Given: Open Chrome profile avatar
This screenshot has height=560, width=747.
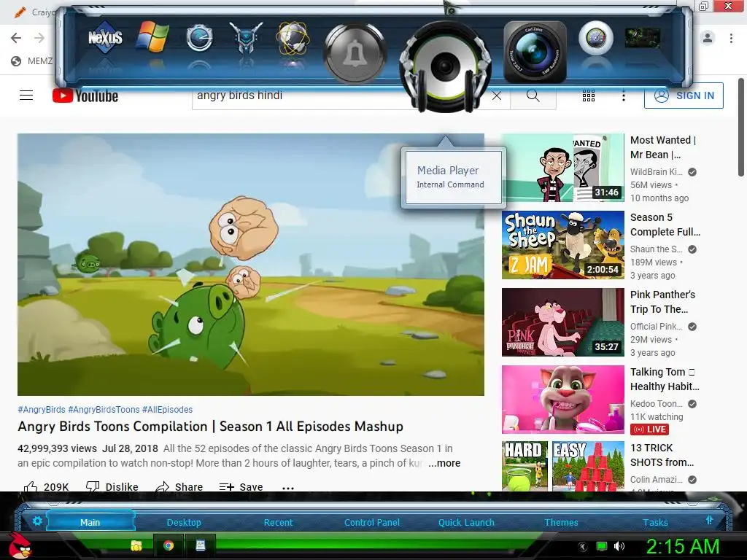Looking at the screenshot, I should click(x=708, y=38).
